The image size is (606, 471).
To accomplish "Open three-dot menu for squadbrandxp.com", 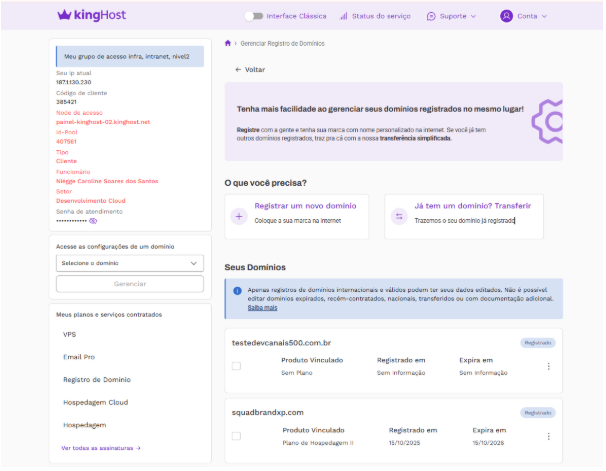I will (x=548, y=437).
